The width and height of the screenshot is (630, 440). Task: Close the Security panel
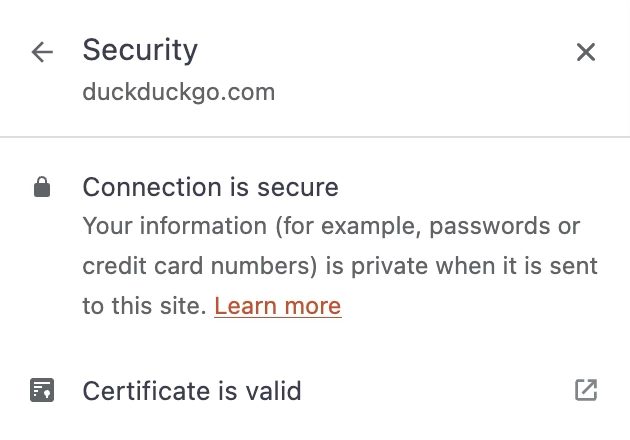click(586, 52)
